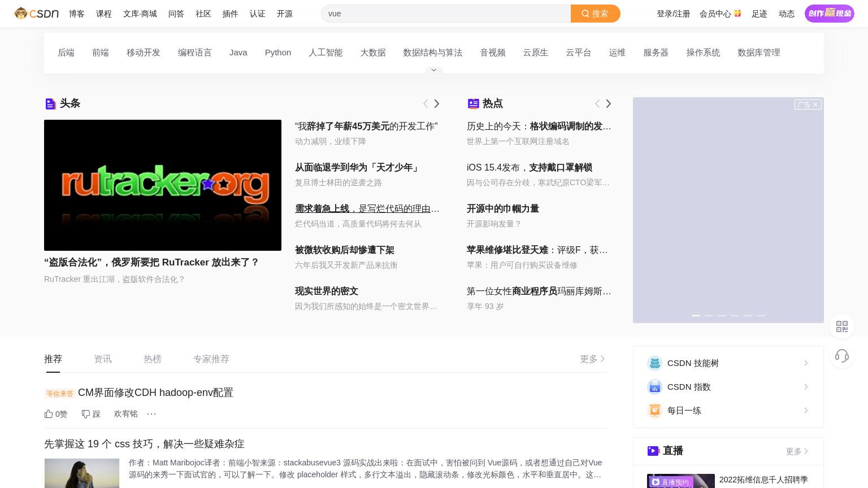Viewport: 868px width, 488px height.
Task: Switch to the 推荐 tab
Action: [53, 359]
